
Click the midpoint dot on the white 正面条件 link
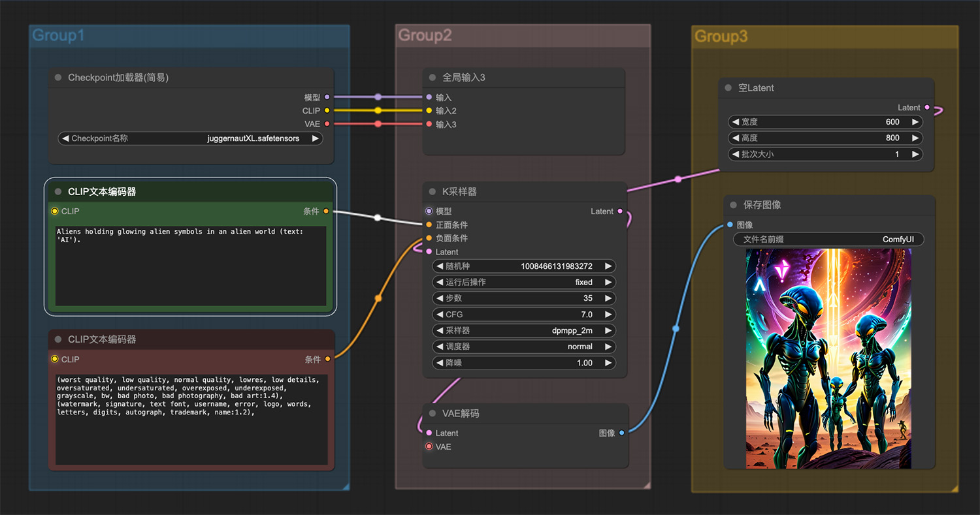coord(378,217)
